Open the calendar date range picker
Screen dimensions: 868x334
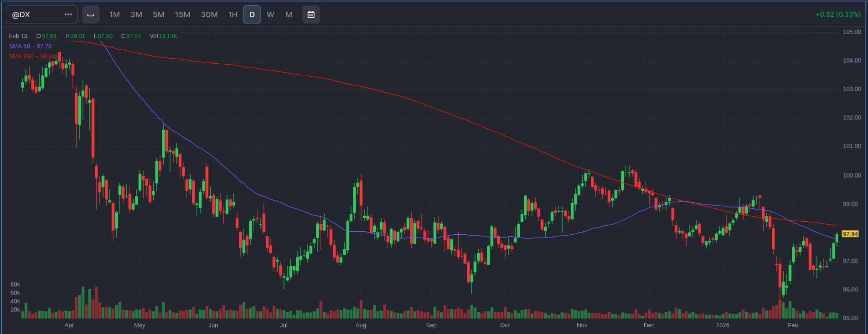tap(311, 15)
